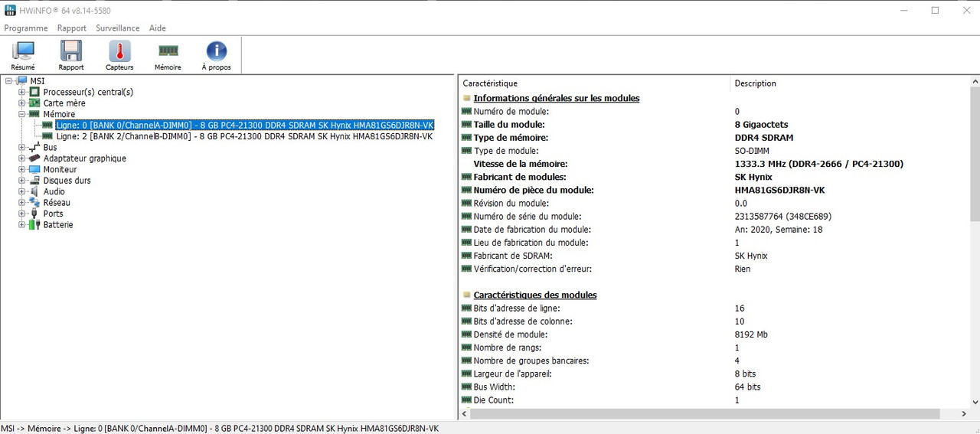
Task: Click the Description column header
Action: click(848, 83)
